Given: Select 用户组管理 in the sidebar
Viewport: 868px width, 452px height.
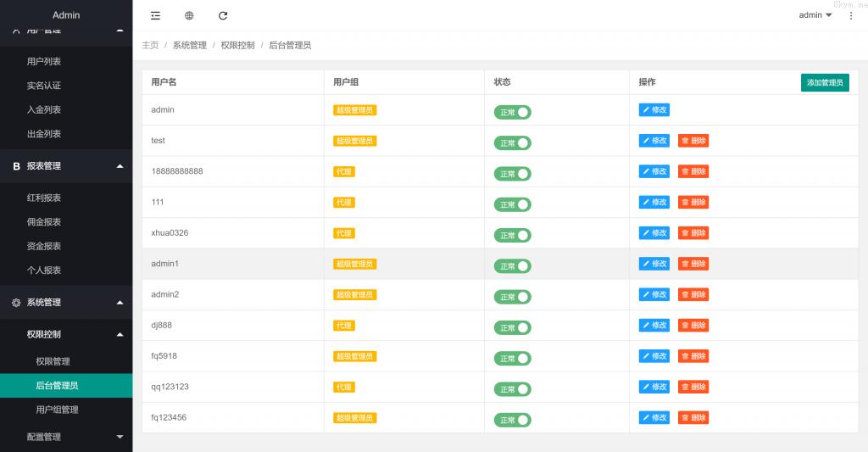Looking at the screenshot, I should tap(57, 410).
